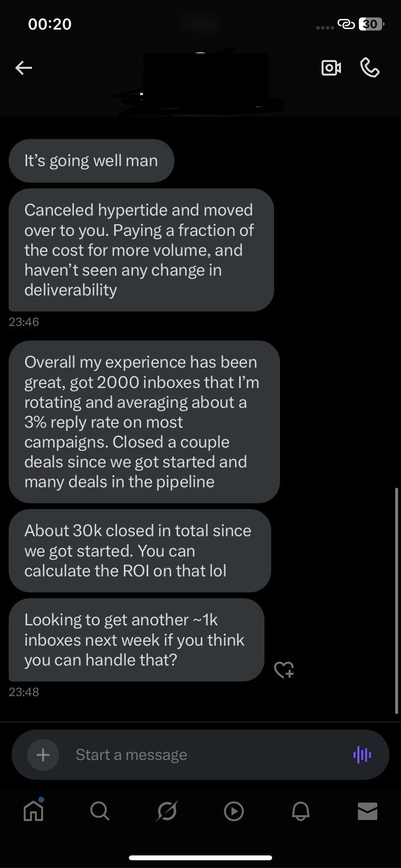Open the plus attachment button
Image resolution: width=401 pixels, height=868 pixels.
tap(43, 755)
